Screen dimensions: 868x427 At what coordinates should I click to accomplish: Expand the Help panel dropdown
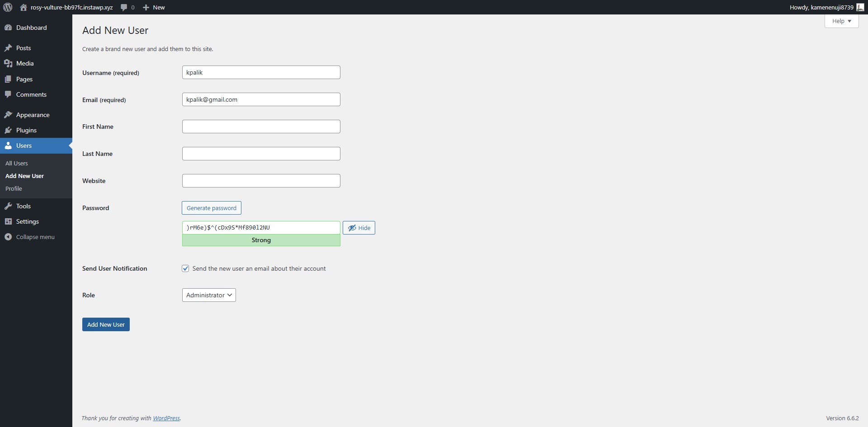[x=841, y=21]
